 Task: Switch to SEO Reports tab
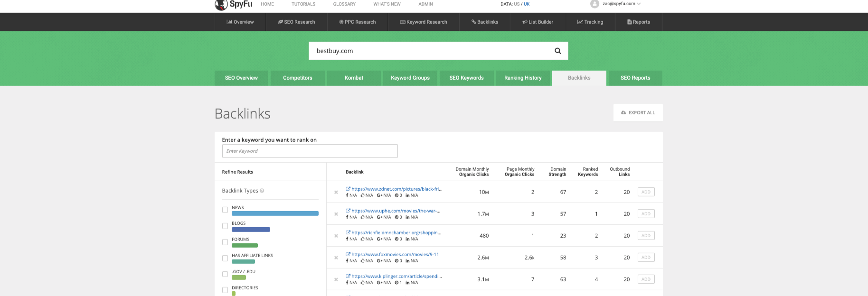point(635,78)
